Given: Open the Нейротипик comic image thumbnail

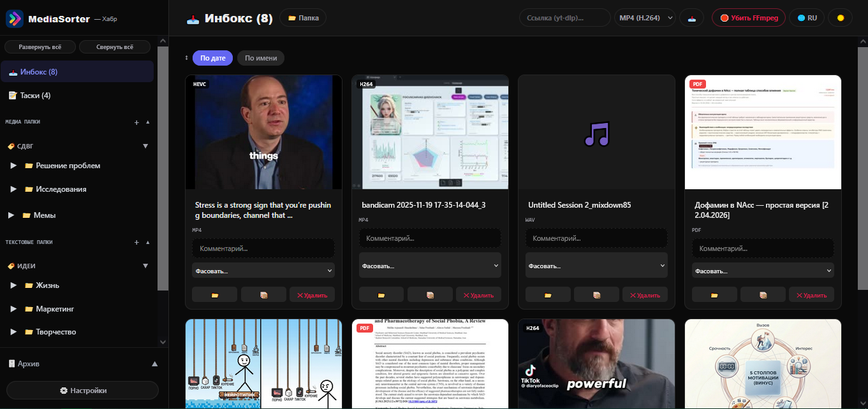Looking at the screenshot, I should (x=263, y=364).
